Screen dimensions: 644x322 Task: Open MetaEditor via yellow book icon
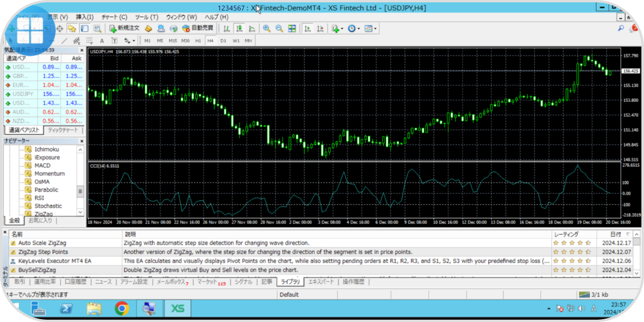pyautogui.click(x=149, y=28)
